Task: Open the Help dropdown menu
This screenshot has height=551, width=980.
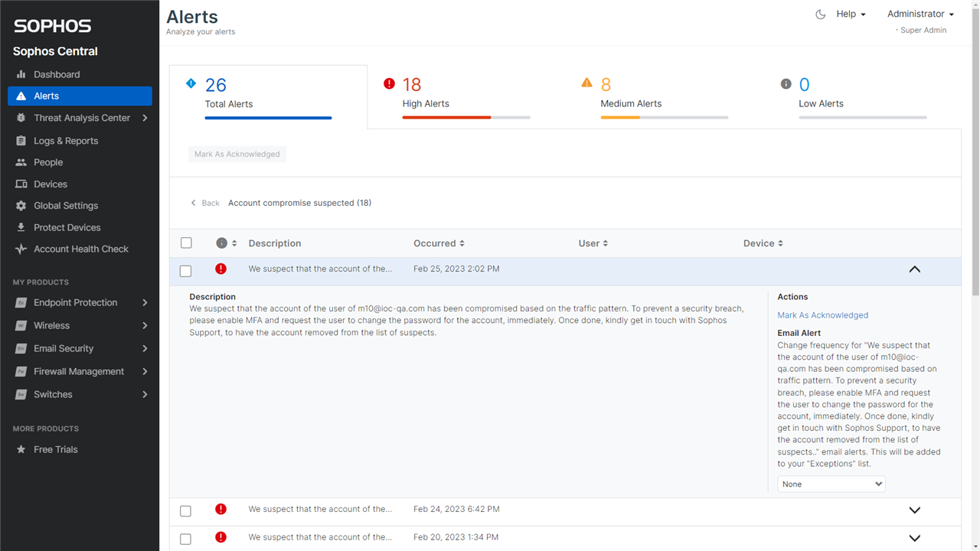Action: (851, 14)
